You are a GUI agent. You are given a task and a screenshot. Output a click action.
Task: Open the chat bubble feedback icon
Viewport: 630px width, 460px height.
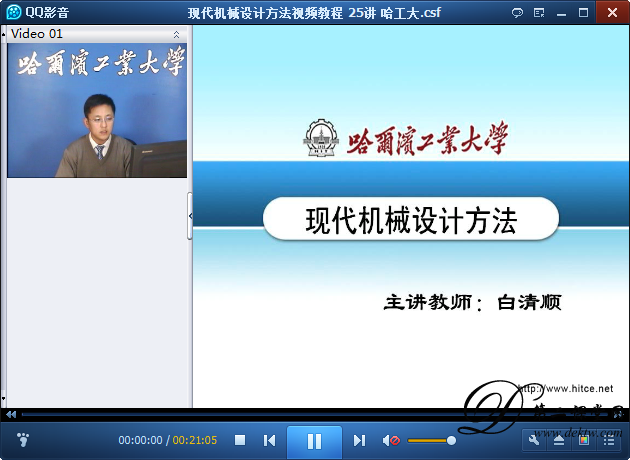point(517,13)
